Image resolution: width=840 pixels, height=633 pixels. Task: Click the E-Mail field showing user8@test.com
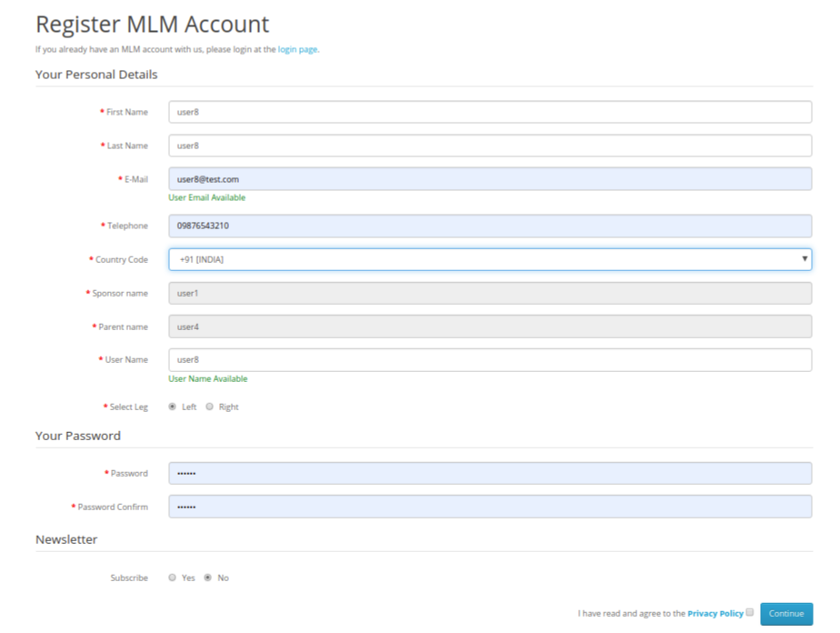tap(491, 178)
